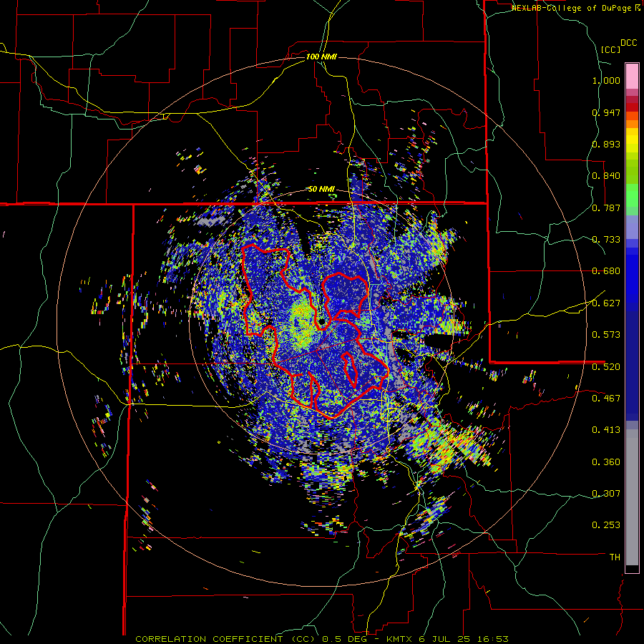This screenshot has width=644, height=644.
Task: Click the 0.840 legend value
Action: 606,176
